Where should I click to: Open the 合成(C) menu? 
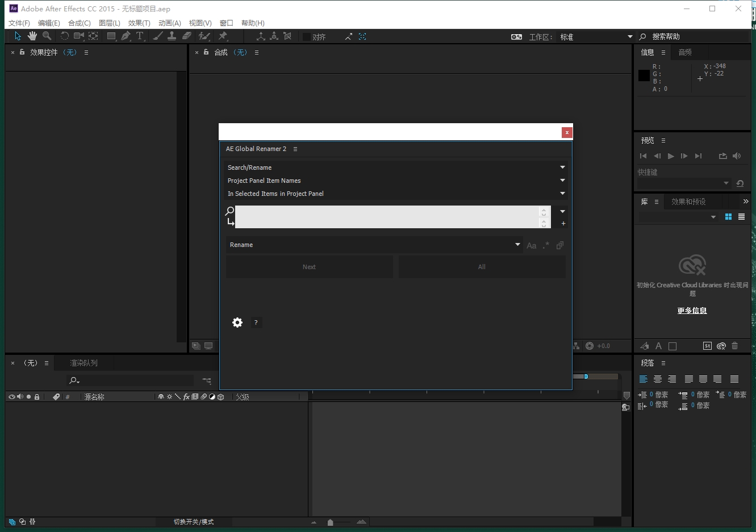point(79,23)
